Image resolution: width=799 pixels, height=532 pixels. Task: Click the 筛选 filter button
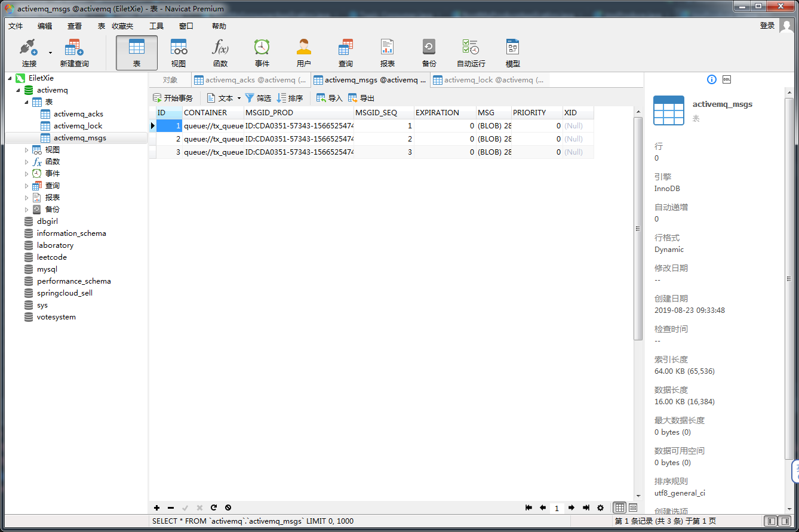(x=258, y=98)
